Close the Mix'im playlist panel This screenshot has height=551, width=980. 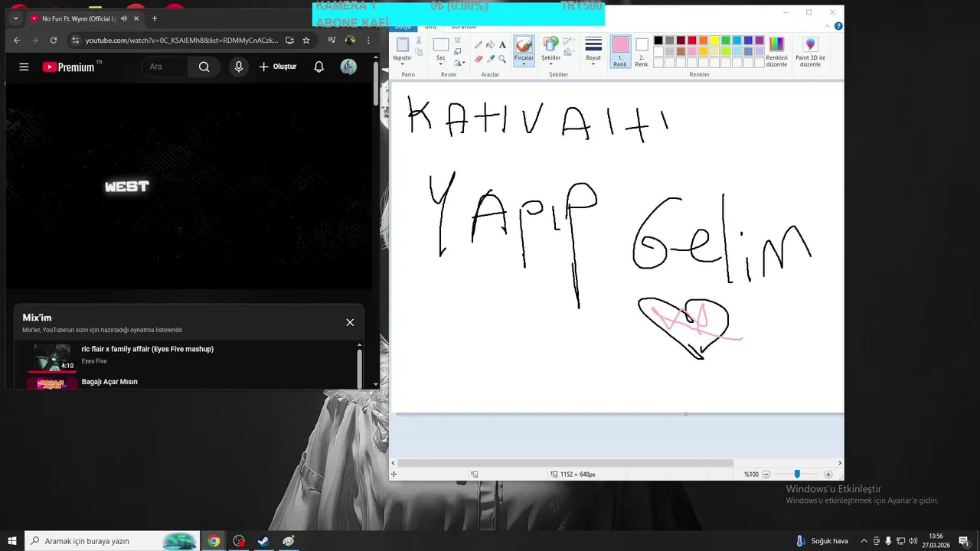(350, 322)
